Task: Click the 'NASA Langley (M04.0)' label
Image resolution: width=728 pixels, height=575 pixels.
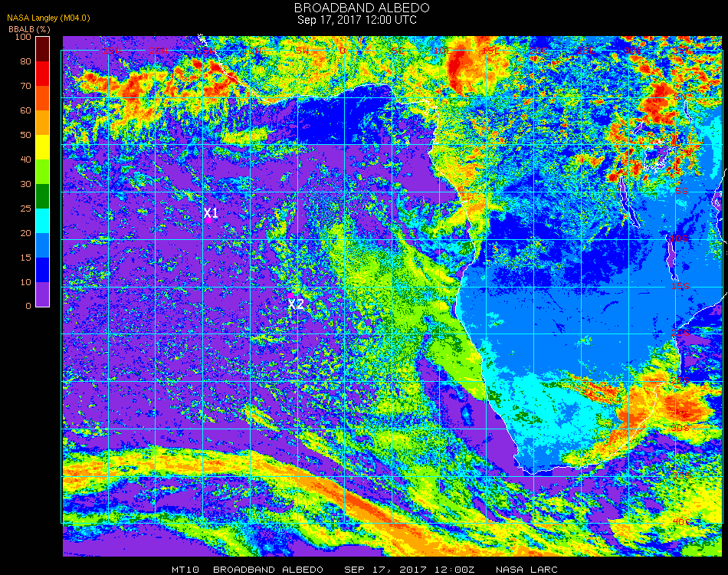Action: point(48,18)
